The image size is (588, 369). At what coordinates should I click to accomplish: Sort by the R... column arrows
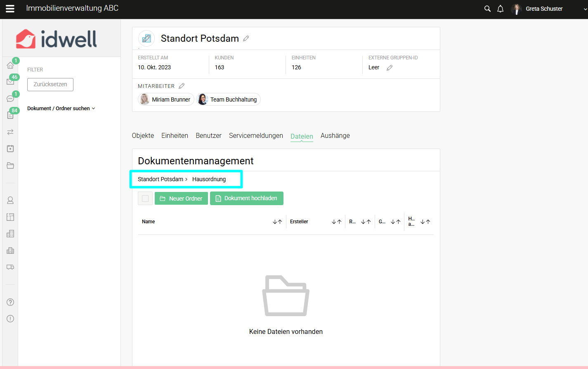(x=366, y=222)
